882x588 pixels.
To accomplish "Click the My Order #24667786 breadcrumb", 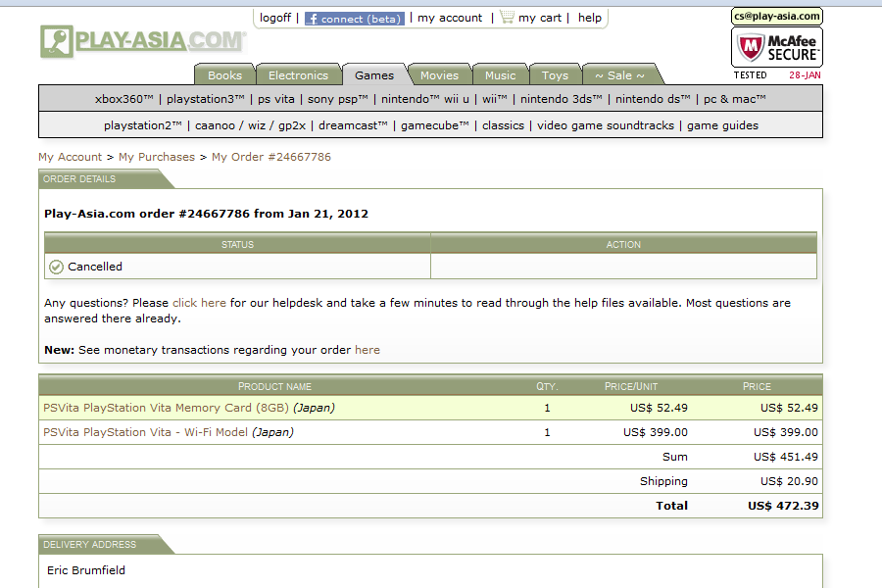I will pyautogui.click(x=271, y=157).
